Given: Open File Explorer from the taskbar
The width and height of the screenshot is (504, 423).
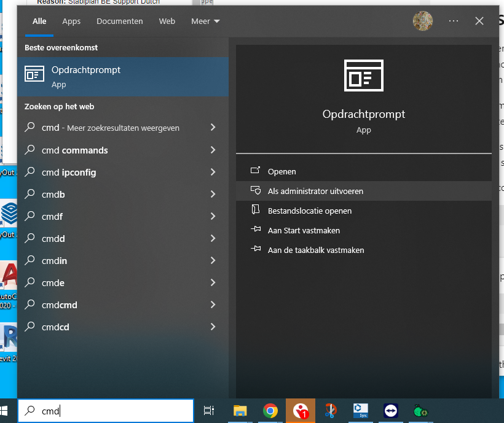Looking at the screenshot, I should click(240, 411).
